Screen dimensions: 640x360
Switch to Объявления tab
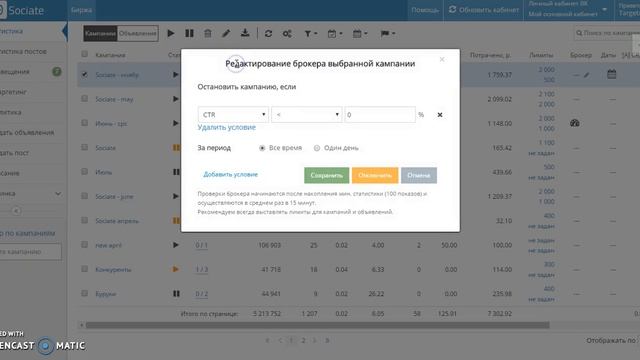(x=138, y=33)
